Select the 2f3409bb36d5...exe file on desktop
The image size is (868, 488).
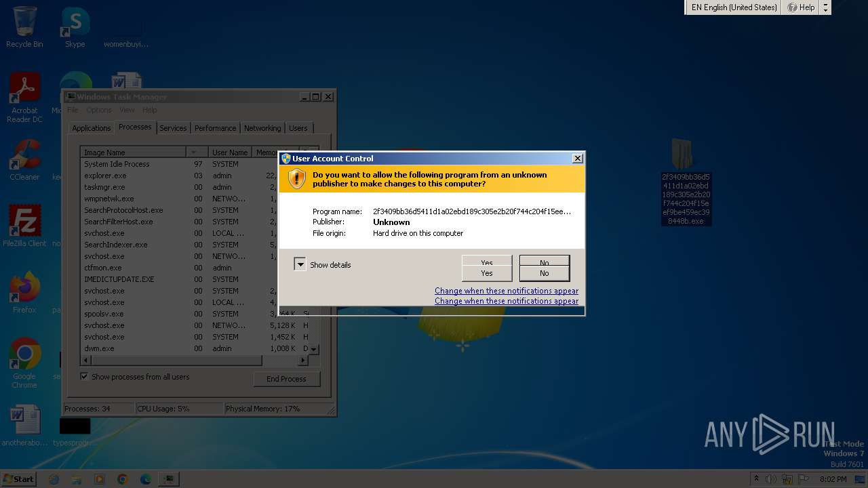(x=686, y=182)
